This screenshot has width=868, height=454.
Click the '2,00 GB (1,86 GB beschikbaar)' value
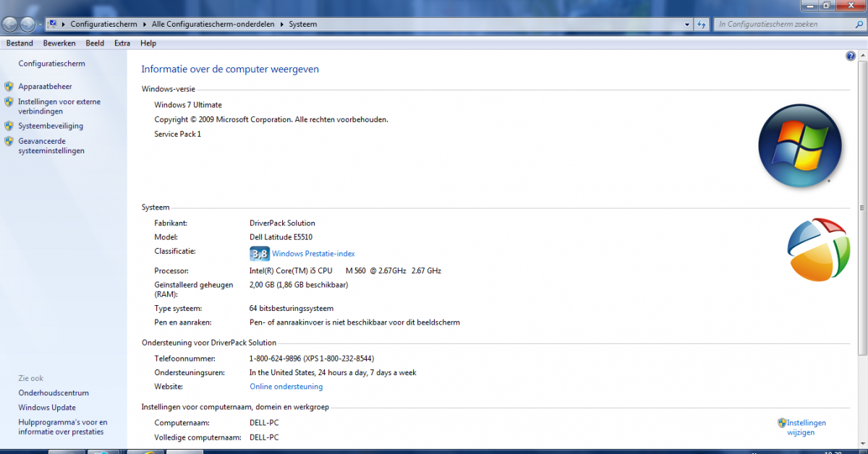[x=299, y=285]
